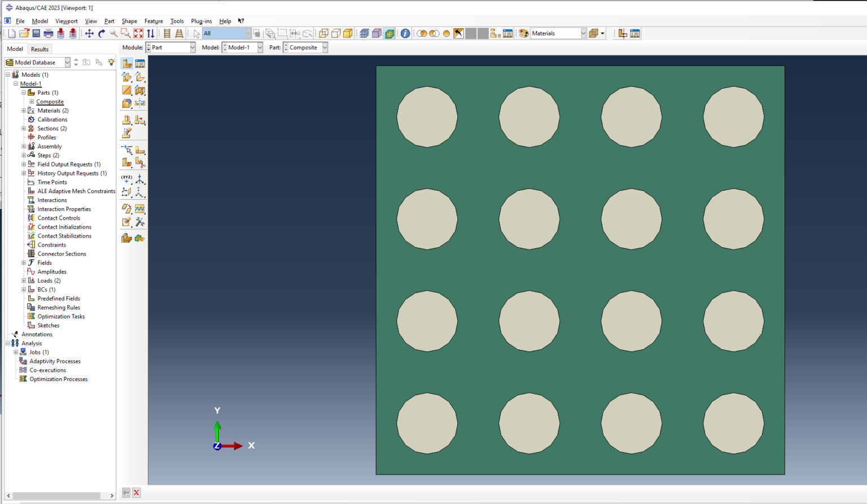Click the green composite matrix region
The height and width of the screenshot is (504, 867).
(x=580, y=270)
